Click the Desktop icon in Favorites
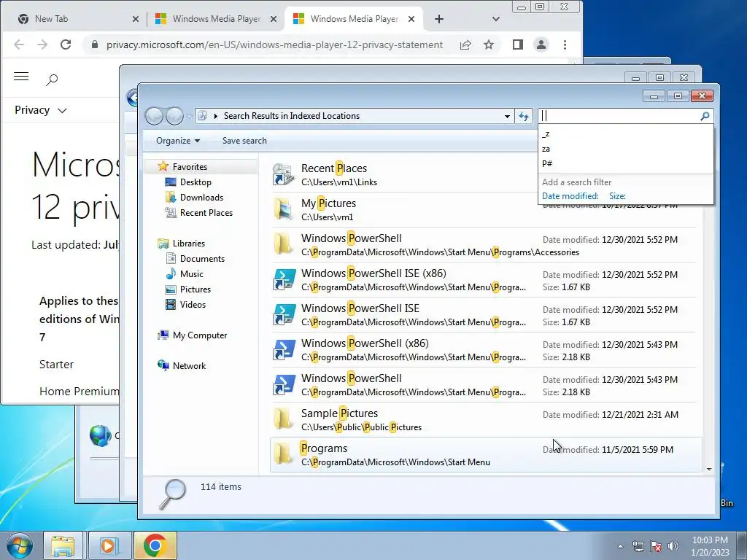Screen dimensions: 747x560 [171, 182]
